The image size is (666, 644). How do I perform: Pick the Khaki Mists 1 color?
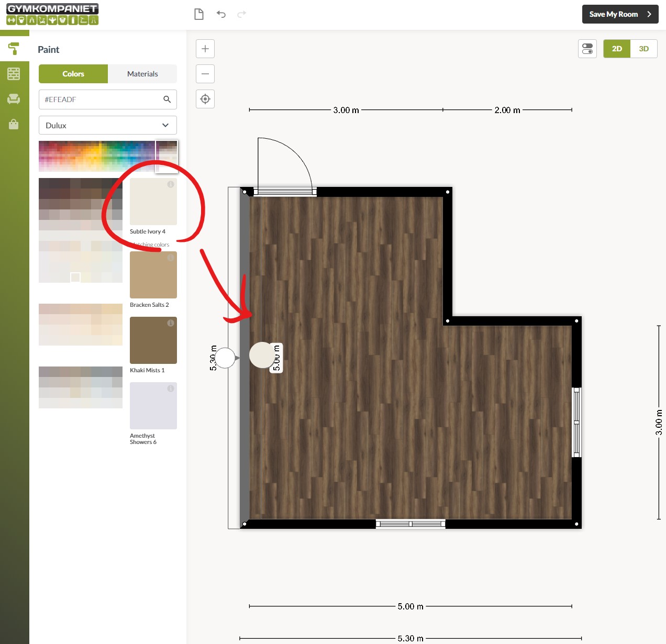(153, 341)
